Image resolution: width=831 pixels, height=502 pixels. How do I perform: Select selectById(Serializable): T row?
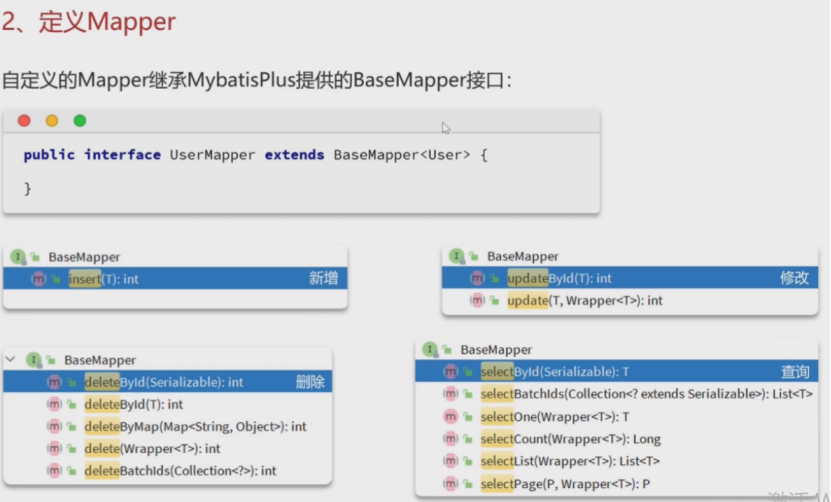[x=617, y=371]
